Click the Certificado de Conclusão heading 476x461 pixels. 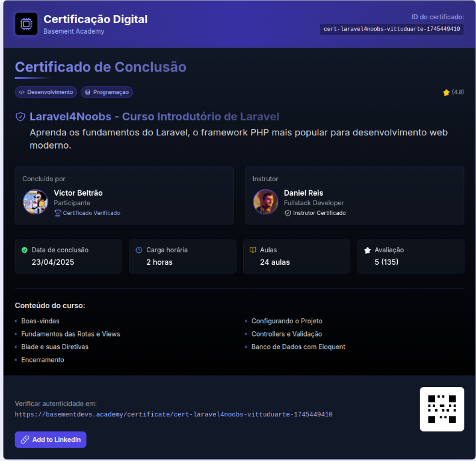point(100,67)
